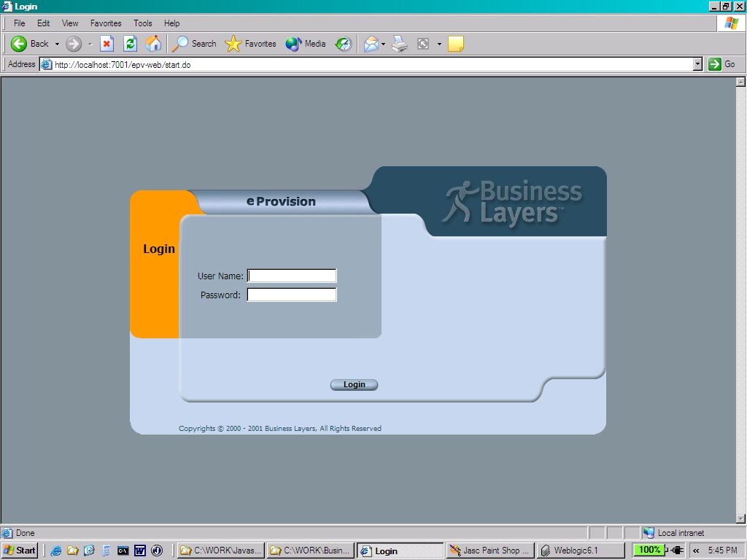747x560 pixels.
Task: Open the Favorites star toolbar button
Action: pyautogui.click(x=250, y=44)
